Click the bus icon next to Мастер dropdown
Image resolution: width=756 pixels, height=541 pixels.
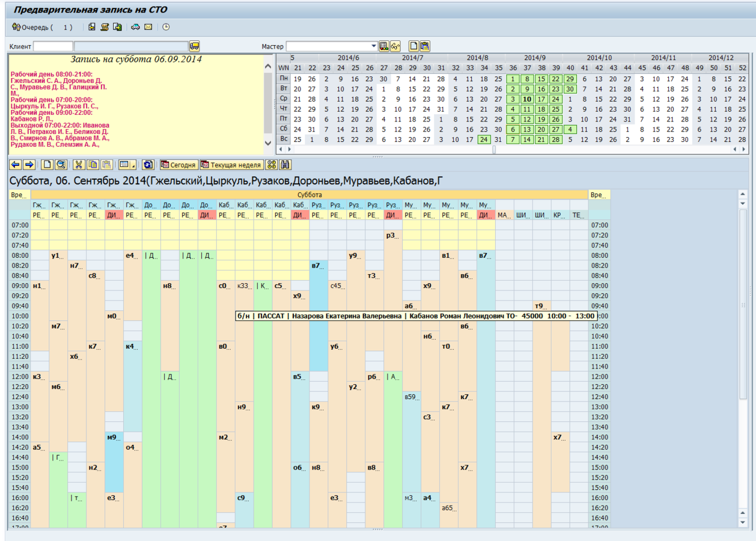point(384,46)
